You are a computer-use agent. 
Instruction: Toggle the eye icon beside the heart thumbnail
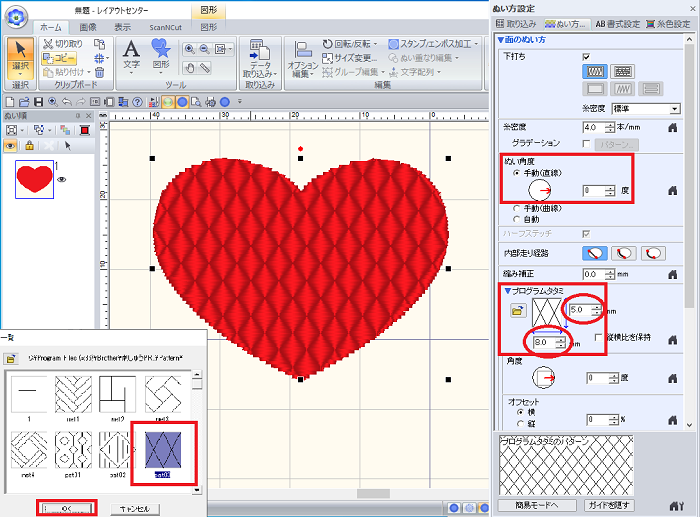(x=62, y=180)
